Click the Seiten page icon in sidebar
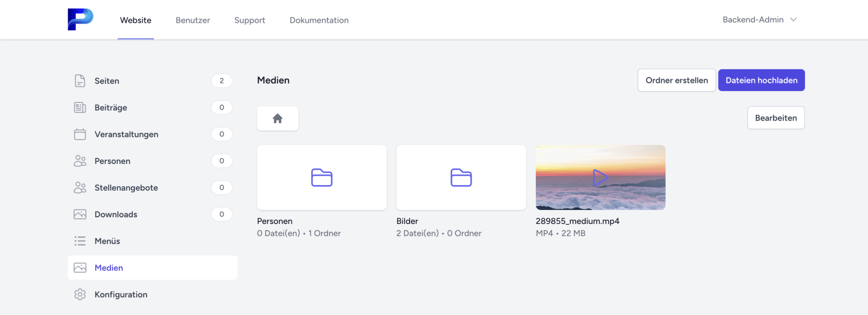868x315 pixels. 80,81
